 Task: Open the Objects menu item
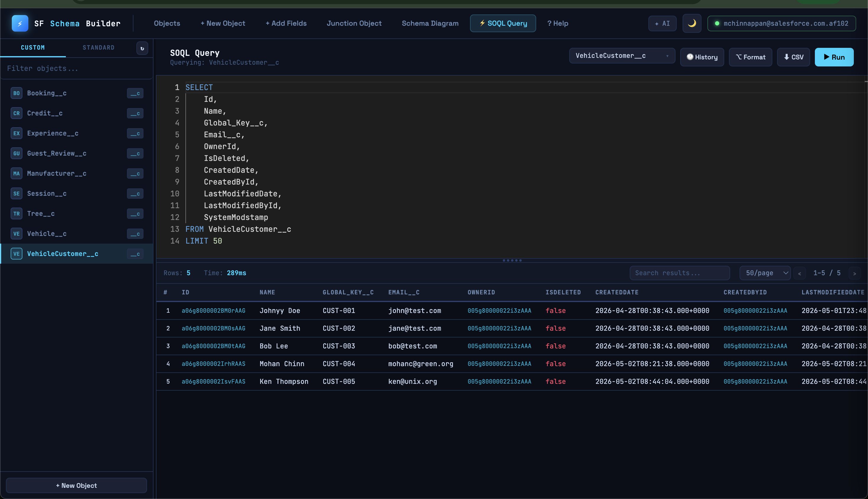[167, 23]
